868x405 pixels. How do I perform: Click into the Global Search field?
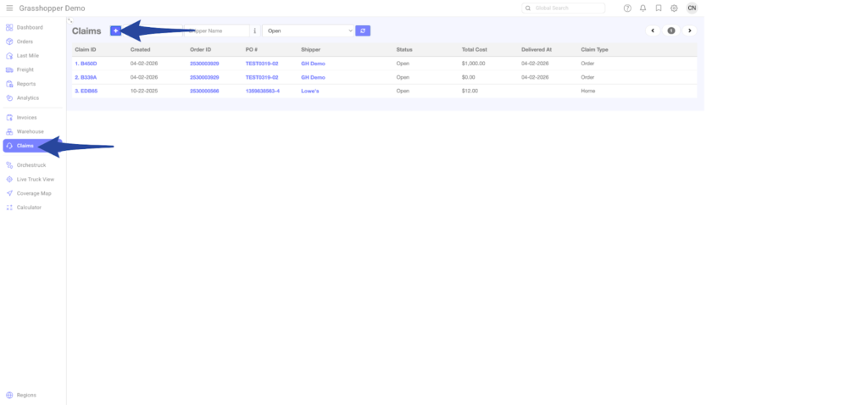pyautogui.click(x=566, y=8)
